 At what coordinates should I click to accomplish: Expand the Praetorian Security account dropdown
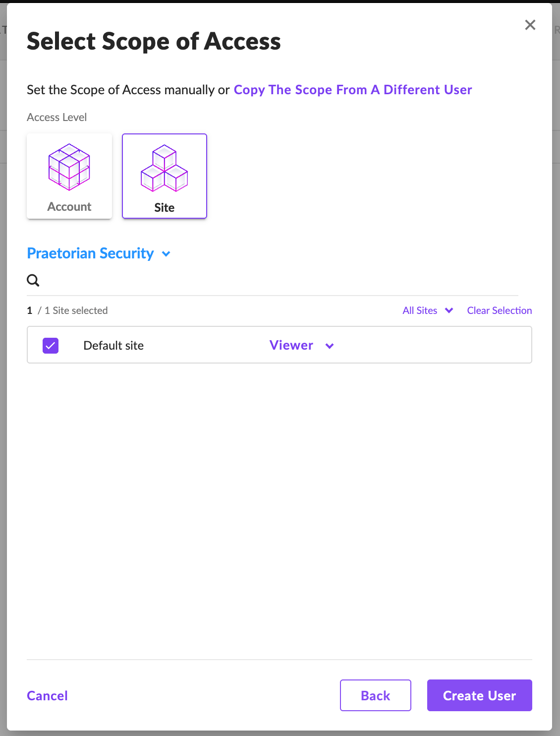tap(99, 253)
